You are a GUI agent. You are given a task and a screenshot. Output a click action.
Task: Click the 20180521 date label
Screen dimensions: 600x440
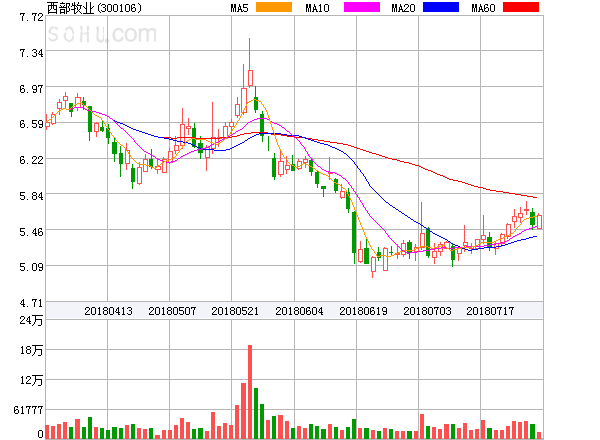[235, 311]
